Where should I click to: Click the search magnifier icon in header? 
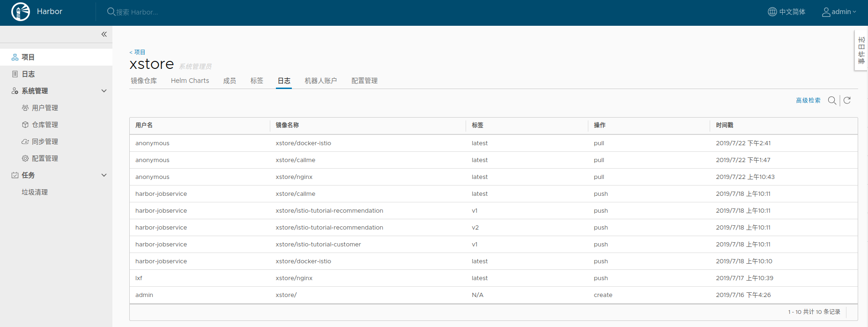pos(111,12)
